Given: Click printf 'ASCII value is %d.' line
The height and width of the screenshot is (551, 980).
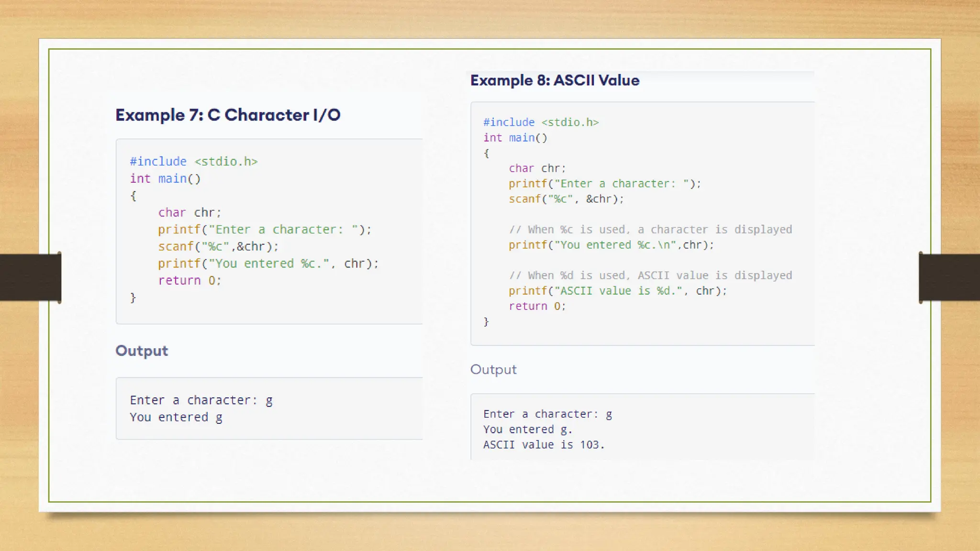Looking at the screenshot, I should 617,291.
